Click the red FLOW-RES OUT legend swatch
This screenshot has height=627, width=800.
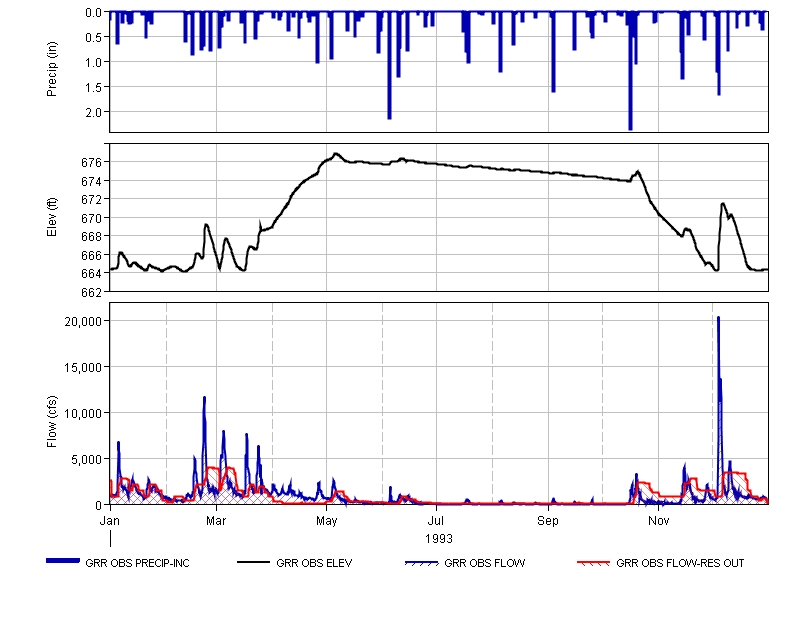[x=593, y=563]
